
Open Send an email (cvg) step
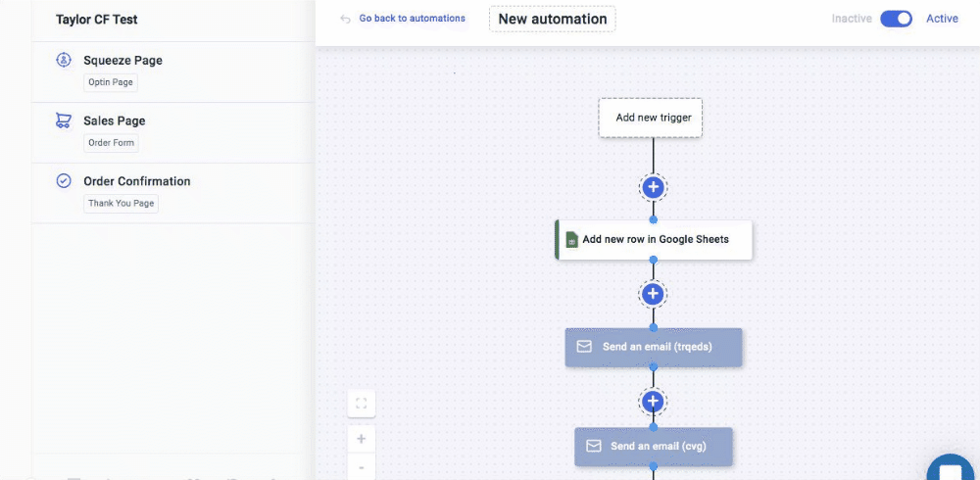coord(653,447)
